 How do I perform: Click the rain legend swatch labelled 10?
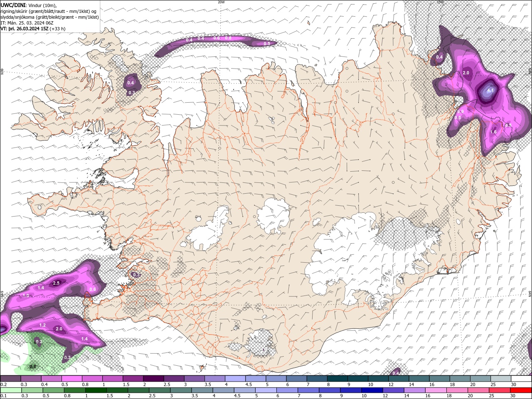[x=372, y=390]
